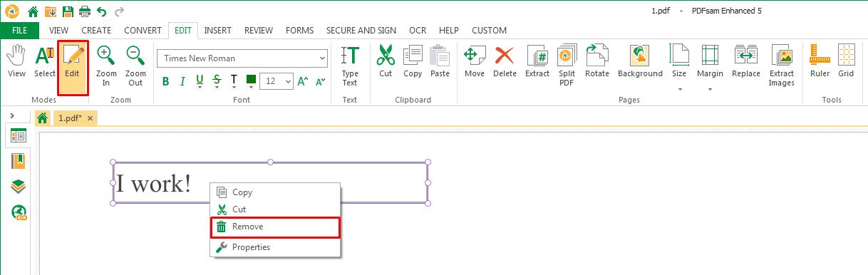The height and width of the screenshot is (275, 868).
Task: Switch to the CREATE ribbon tab
Action: [96, 31]
